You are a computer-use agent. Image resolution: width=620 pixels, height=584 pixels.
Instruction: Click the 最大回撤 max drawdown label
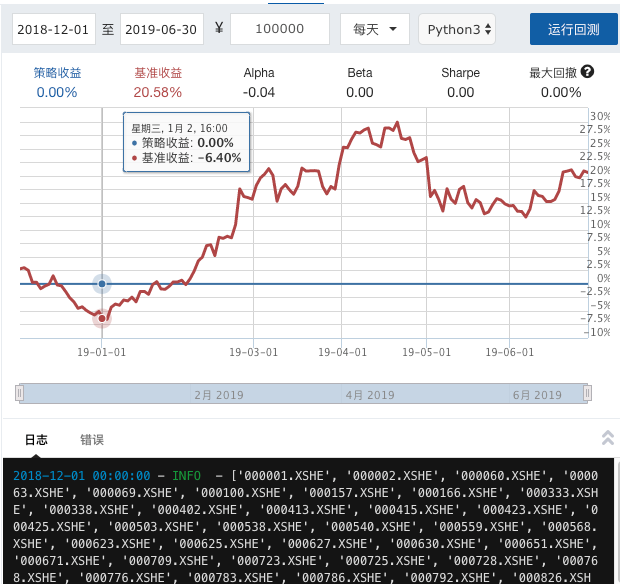553,73
